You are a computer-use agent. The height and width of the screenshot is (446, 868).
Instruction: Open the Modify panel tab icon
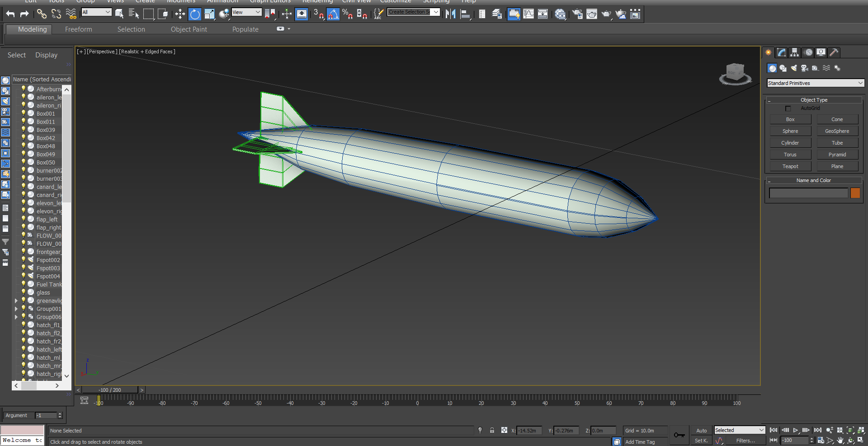[782, 52]
